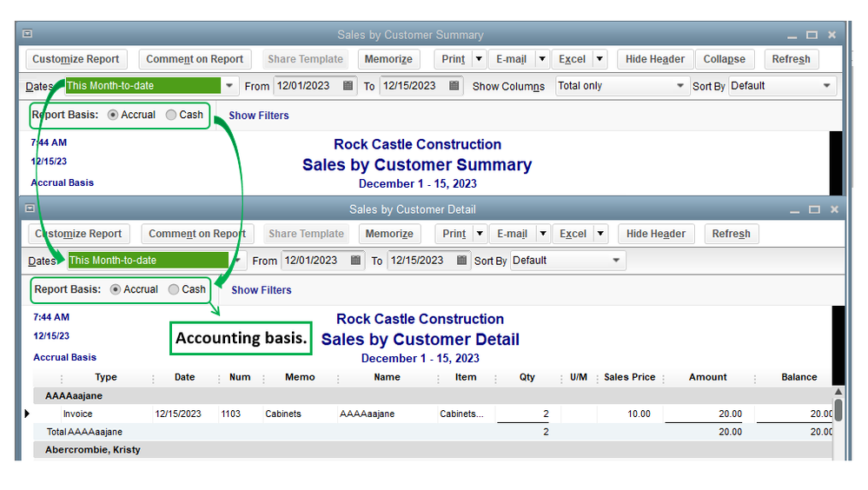Click Detail To date field 12/15/2023

point(421,261)
